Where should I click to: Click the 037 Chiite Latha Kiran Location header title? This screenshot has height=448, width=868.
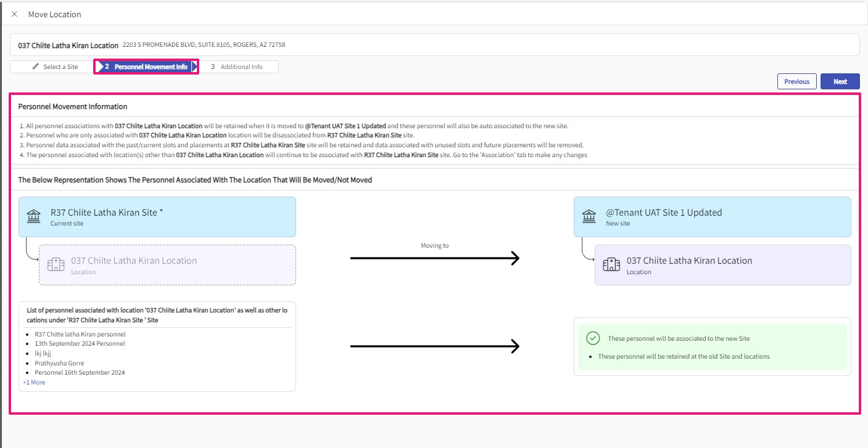point(68,45)
